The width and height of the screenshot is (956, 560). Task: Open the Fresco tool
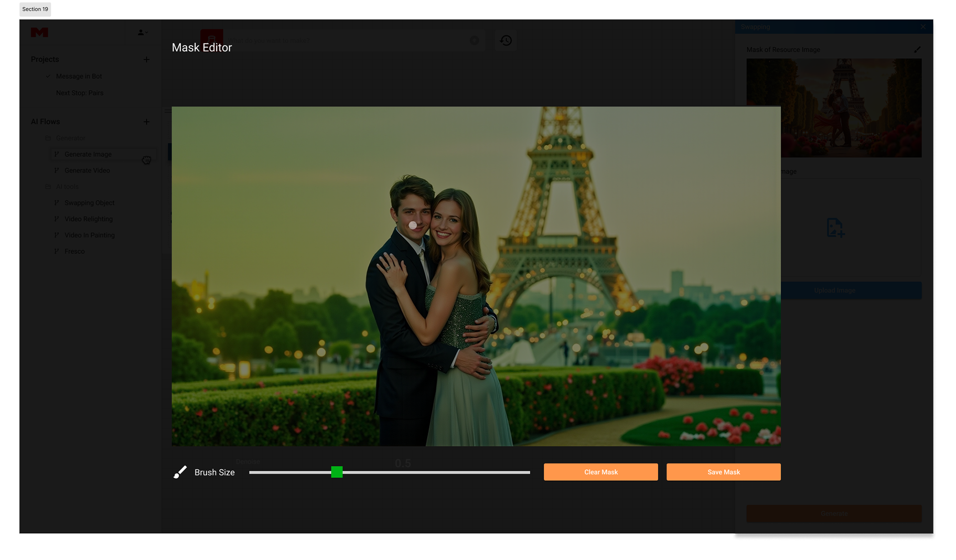pos(75,251)
